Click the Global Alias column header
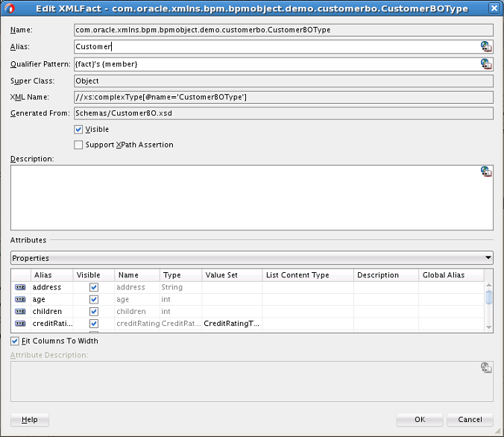This screenshot has height=437, width=504. pyautogui.click(x=451, y=275)
